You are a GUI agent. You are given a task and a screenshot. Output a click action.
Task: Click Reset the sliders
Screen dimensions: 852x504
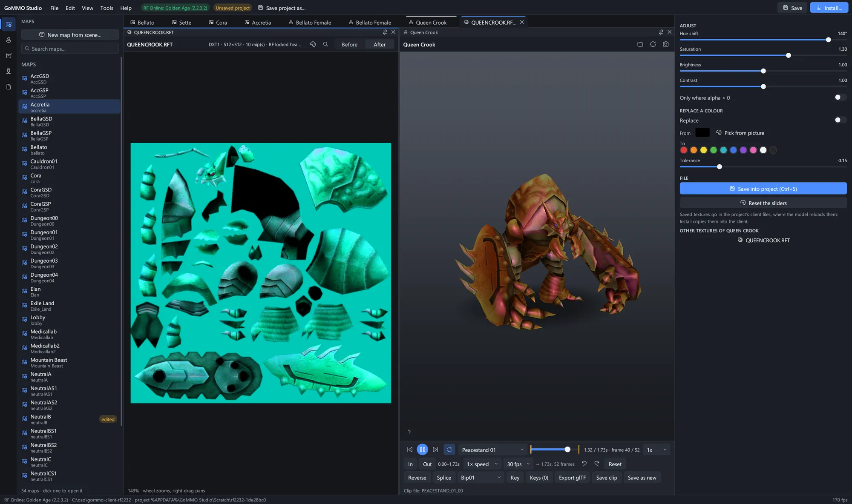(763, 203)
